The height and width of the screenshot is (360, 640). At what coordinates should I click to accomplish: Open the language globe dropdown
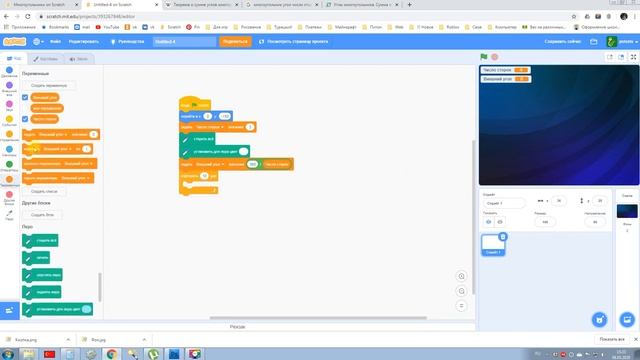pos(38,42)
